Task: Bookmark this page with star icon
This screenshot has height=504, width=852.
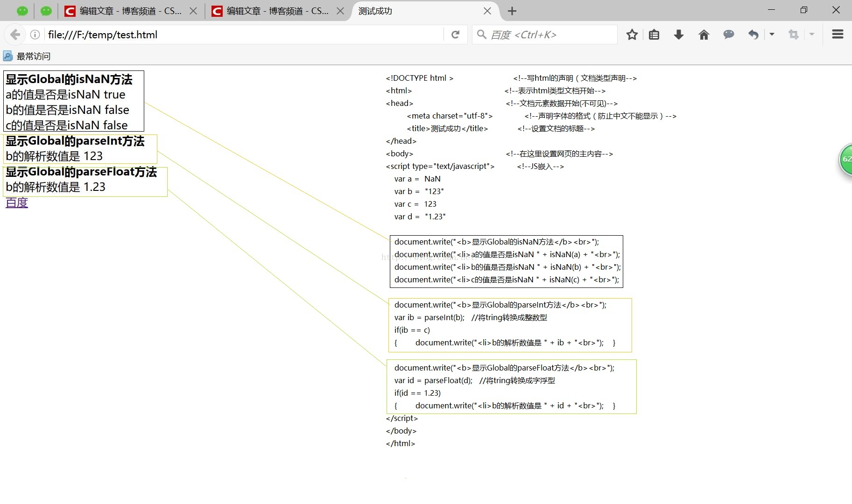Action: (x=632, y=35)
